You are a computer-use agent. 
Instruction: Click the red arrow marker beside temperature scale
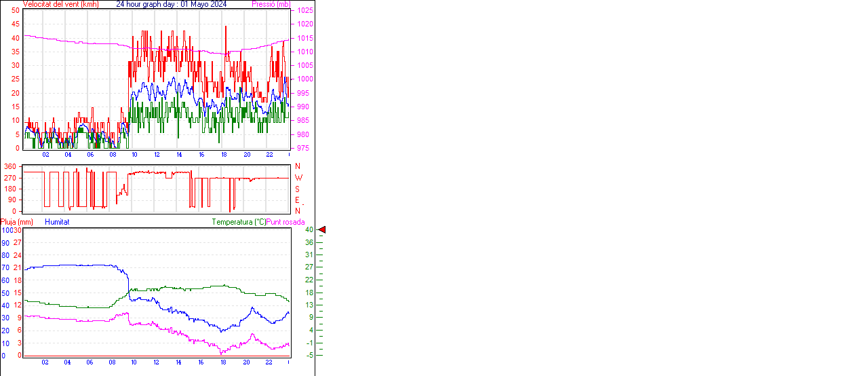(x=322, y=230)
